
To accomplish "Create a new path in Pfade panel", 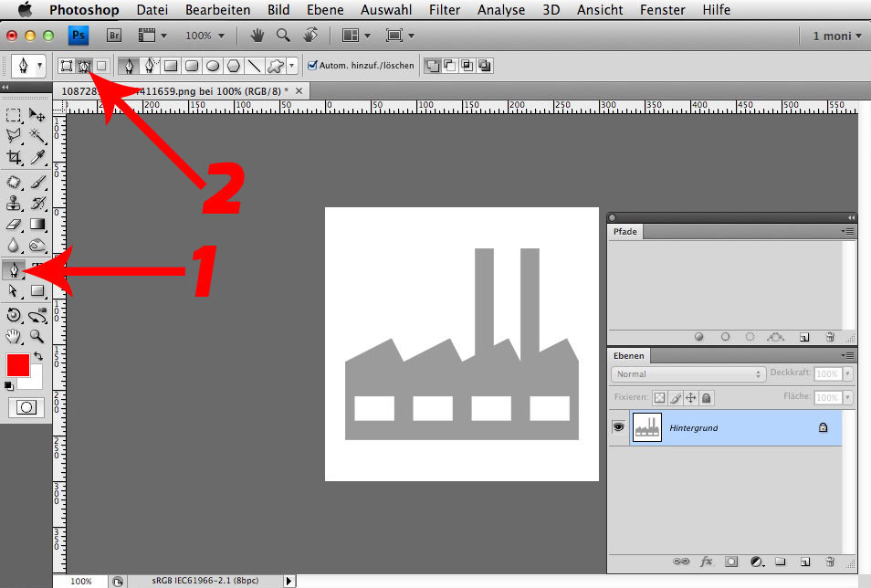I will coord(803,337).
